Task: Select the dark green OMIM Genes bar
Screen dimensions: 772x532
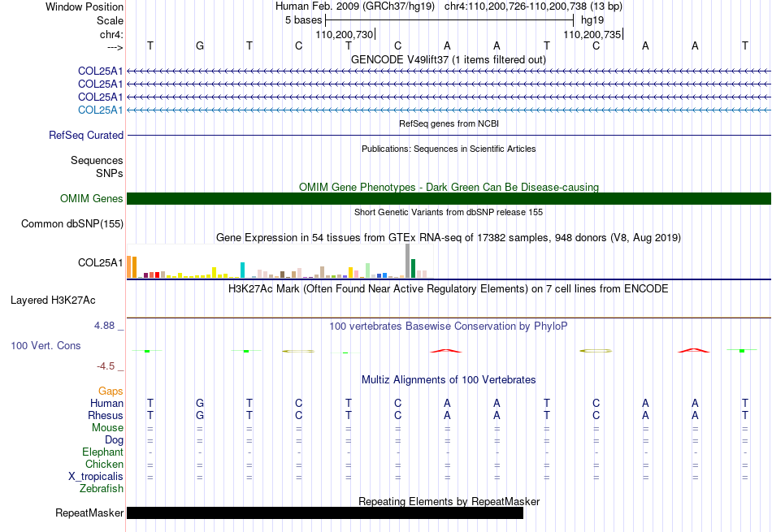Action: click(449, 198)
